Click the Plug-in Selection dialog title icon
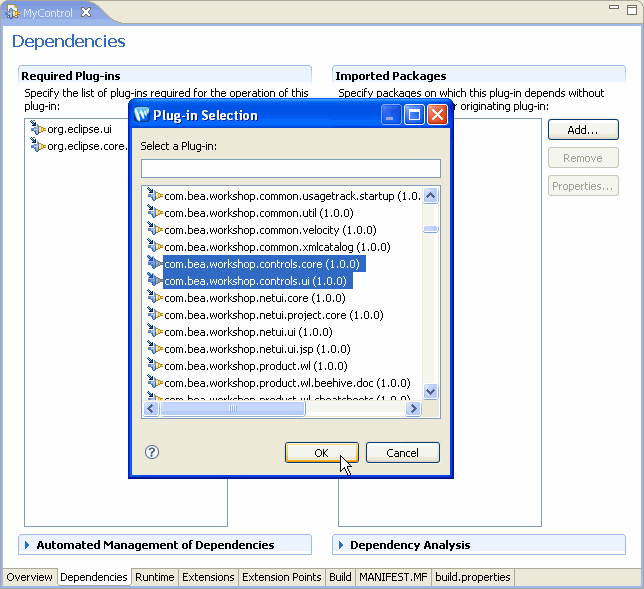This screenshot has height=589, width=644. pos(142,115)
